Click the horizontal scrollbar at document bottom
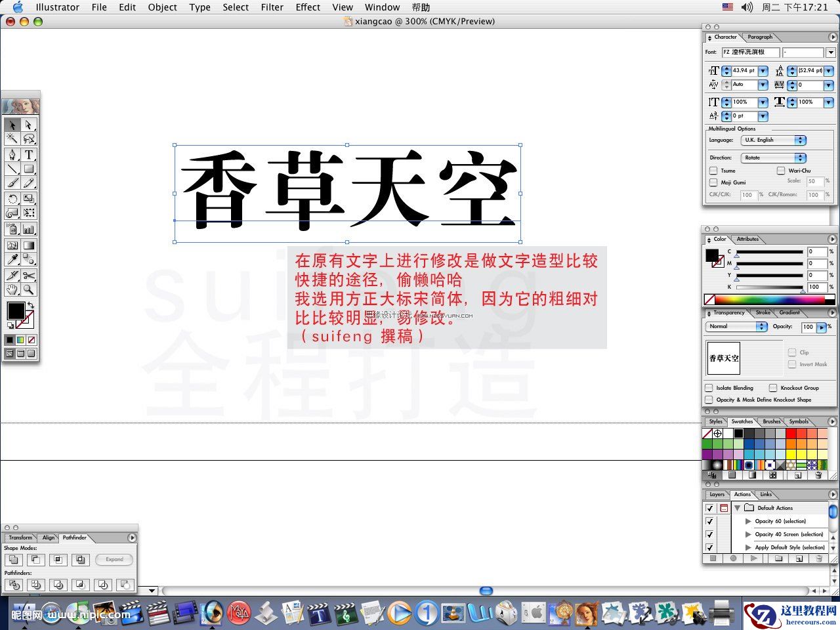This screenshot has width=840, height=630. pyautogui.click(x=486, y=590)
